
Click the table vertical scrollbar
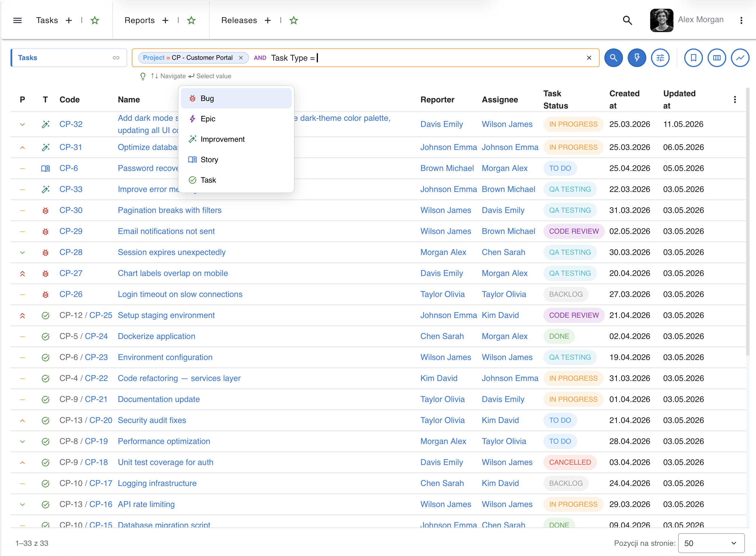click(748, 221)
